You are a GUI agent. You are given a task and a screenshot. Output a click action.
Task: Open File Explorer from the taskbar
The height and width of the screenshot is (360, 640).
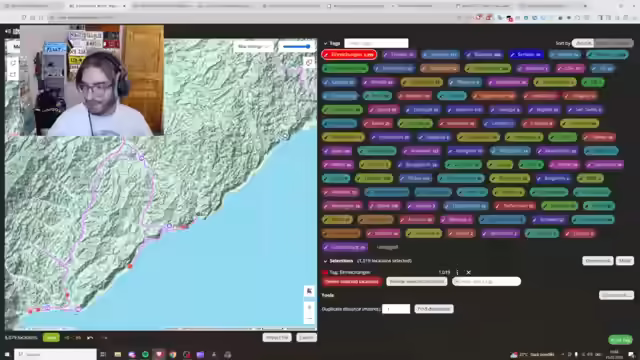[x=118, y=354]
